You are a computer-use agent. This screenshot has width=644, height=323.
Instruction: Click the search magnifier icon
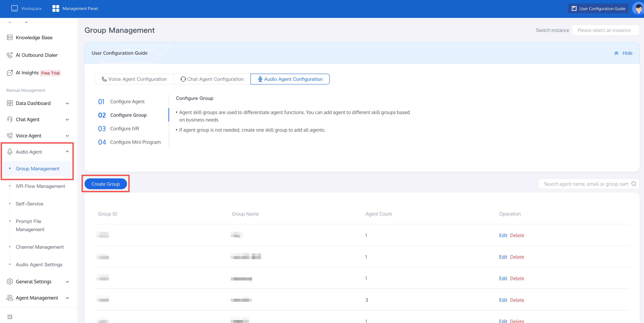tap(634, 184)
